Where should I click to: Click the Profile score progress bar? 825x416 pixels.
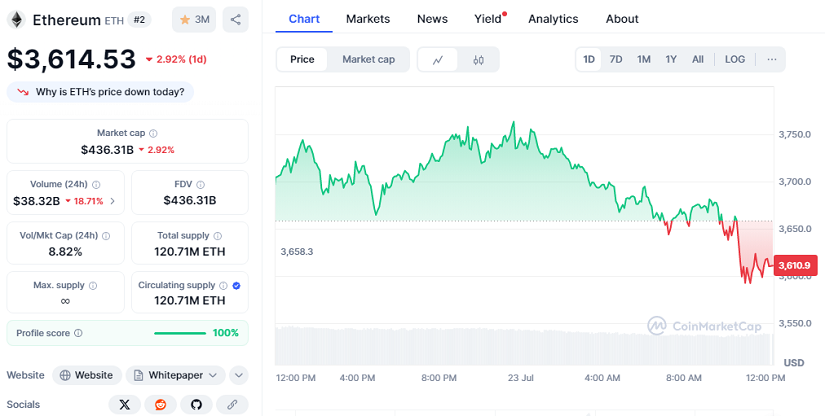(x=180, y=333)
